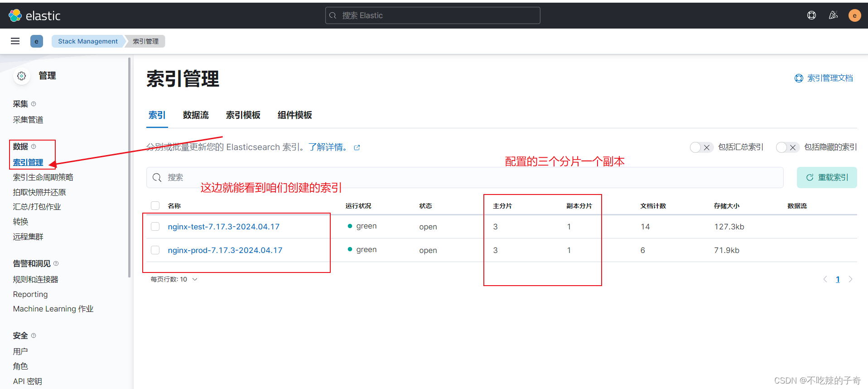Toggle 包括汇总索引 switch
The image size is (868, 389).
point(701,147)
